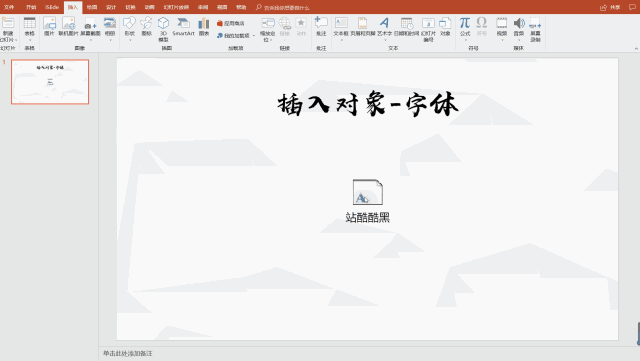640x361 pixels.
Task: Click the Icons (图标) insert button
Action: coord(147,27)
